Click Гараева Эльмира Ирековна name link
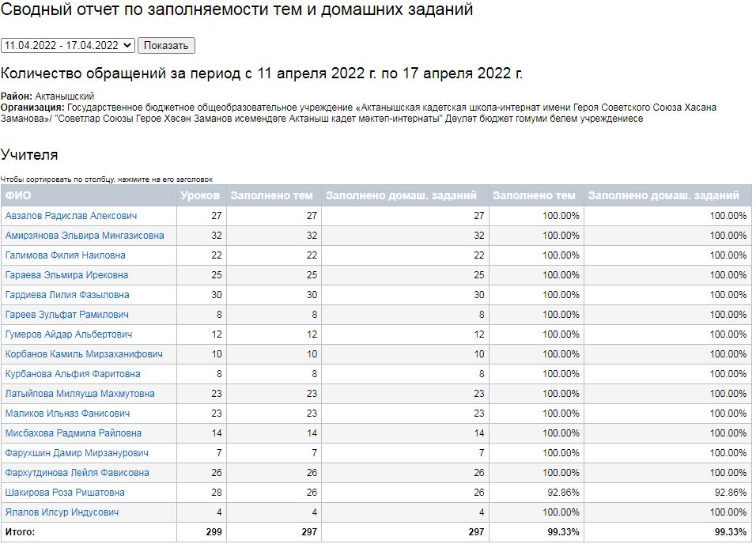The width and height of the screenshot is (756, 544). (66, 275)
